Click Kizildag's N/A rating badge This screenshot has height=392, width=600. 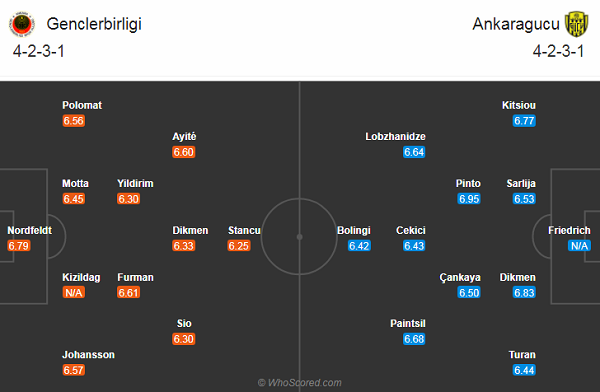click(73, 293)
